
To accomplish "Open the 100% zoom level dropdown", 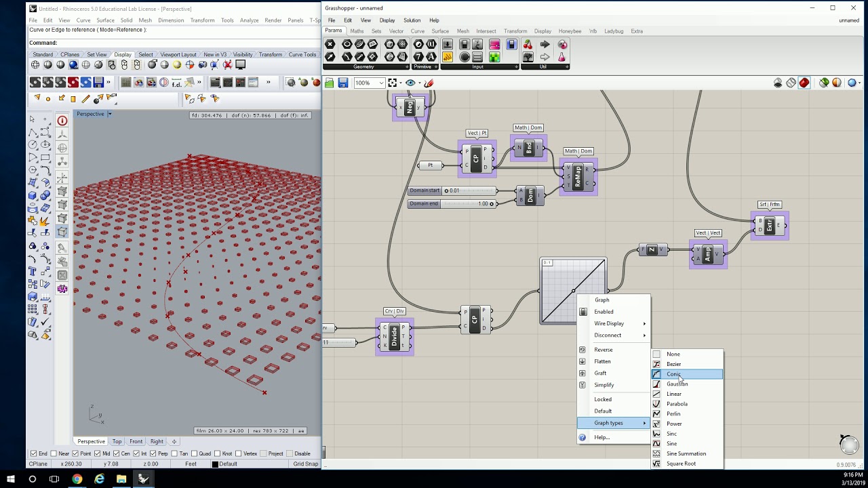I will pyautogui.click(x=382, y=83).
